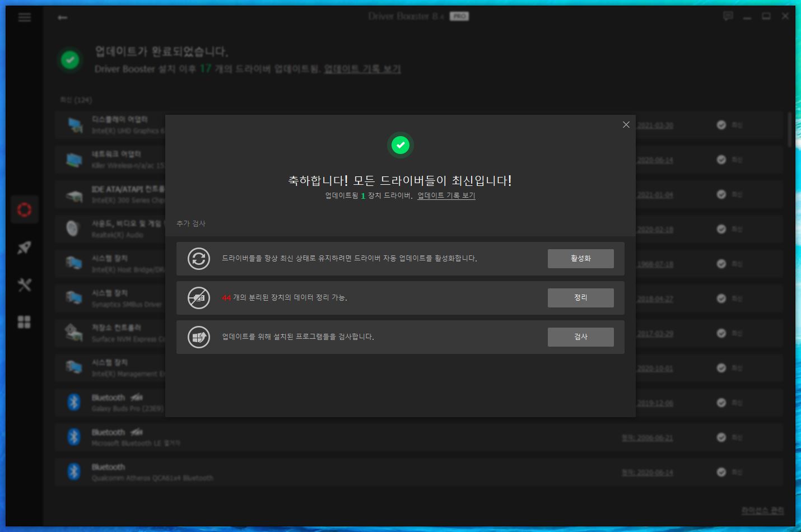Click the Synaptics SMBus Driver device icon
Image resolution: width=801 pixels, height=532 pixels.
coord(74,297)
